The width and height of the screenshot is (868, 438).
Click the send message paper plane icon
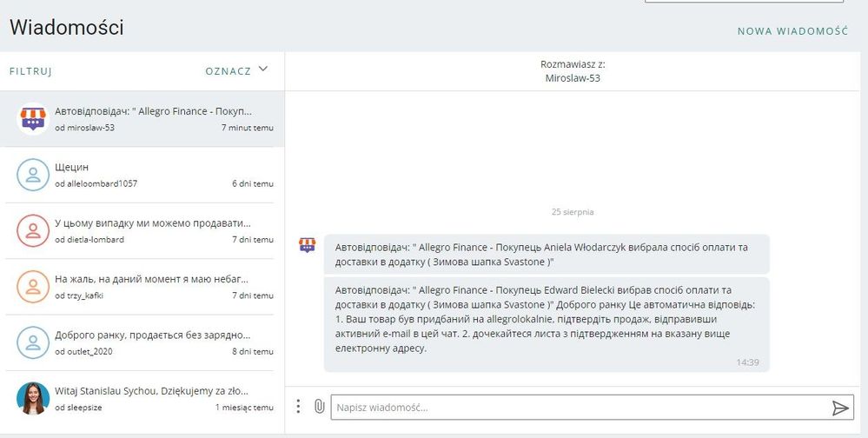[x=839, y=408]
